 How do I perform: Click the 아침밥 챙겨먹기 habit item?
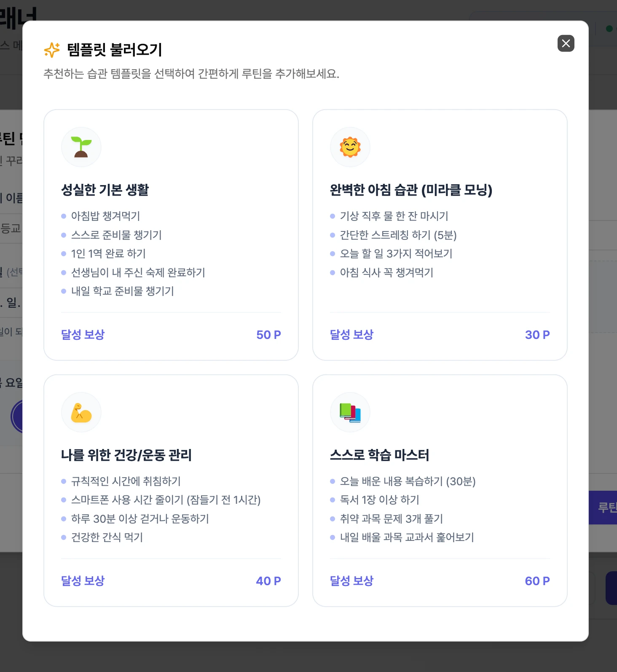point(105,216)
